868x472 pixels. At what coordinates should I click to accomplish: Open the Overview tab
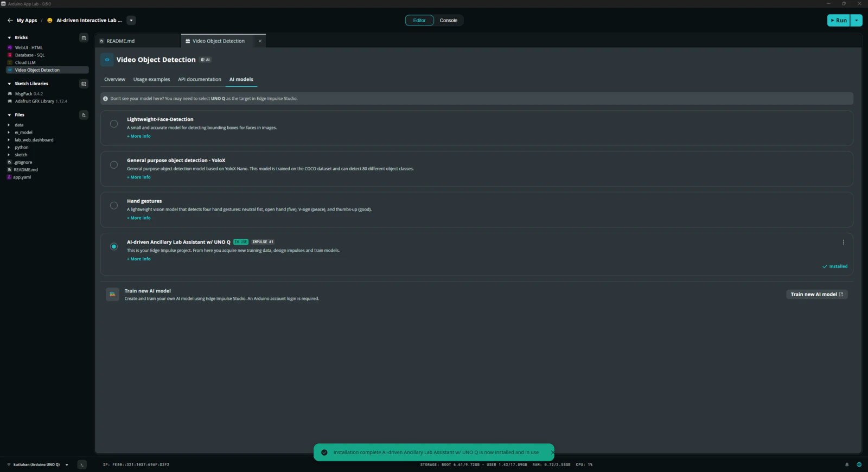pos(115,80)
